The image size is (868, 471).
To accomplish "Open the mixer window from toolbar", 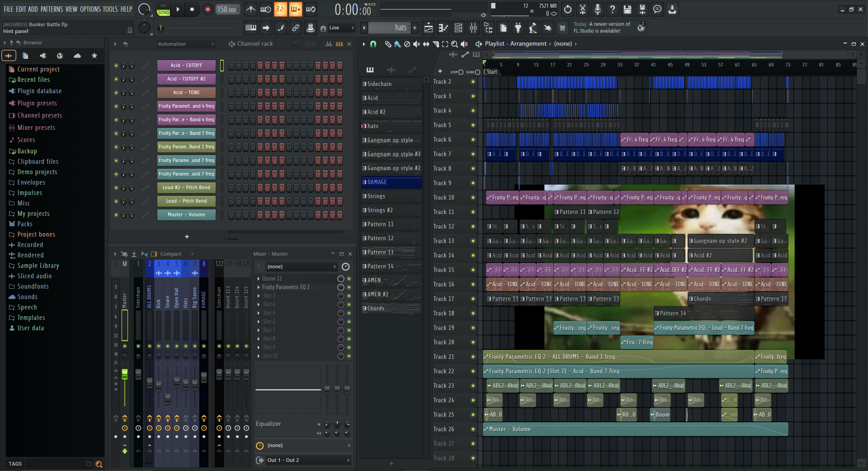I will point(473,28).
